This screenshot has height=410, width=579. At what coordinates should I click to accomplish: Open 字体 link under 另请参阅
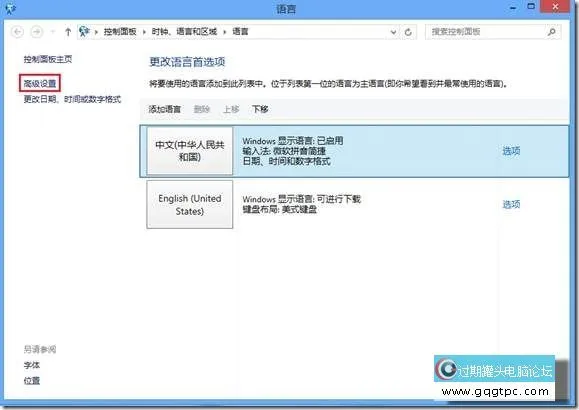tap(32, 365)
